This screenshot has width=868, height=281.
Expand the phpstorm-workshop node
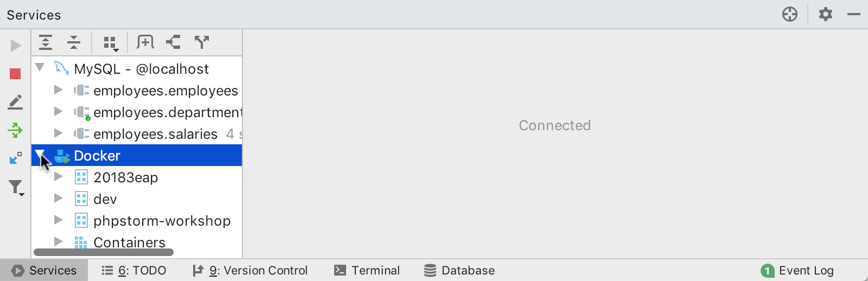pyautogui.click(x=59, y=220)
